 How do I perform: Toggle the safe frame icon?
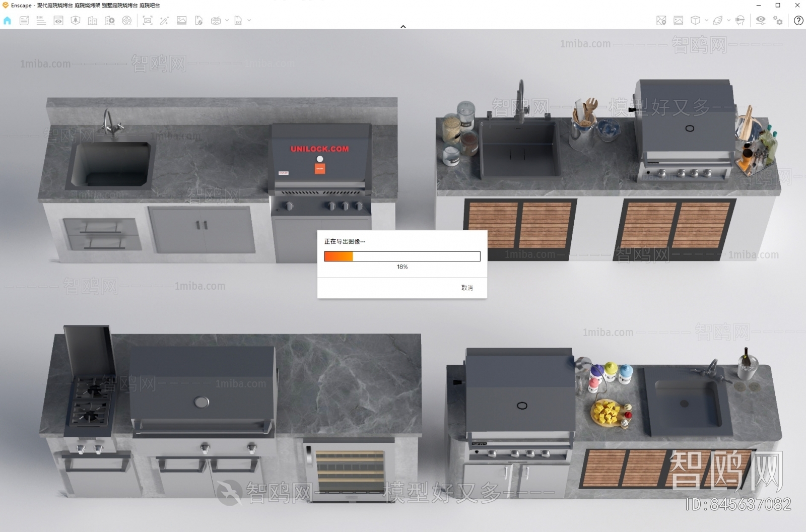click(679, 21)
